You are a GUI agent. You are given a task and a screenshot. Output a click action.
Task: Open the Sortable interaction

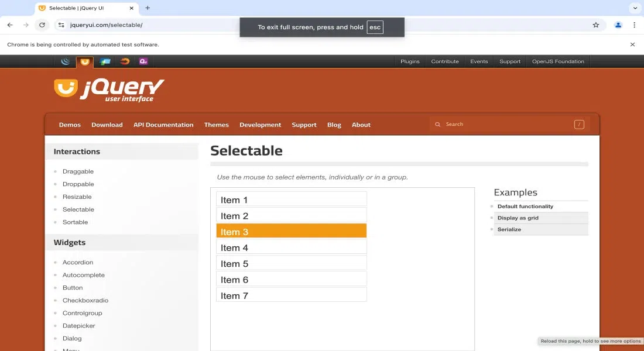pos(75,222)
